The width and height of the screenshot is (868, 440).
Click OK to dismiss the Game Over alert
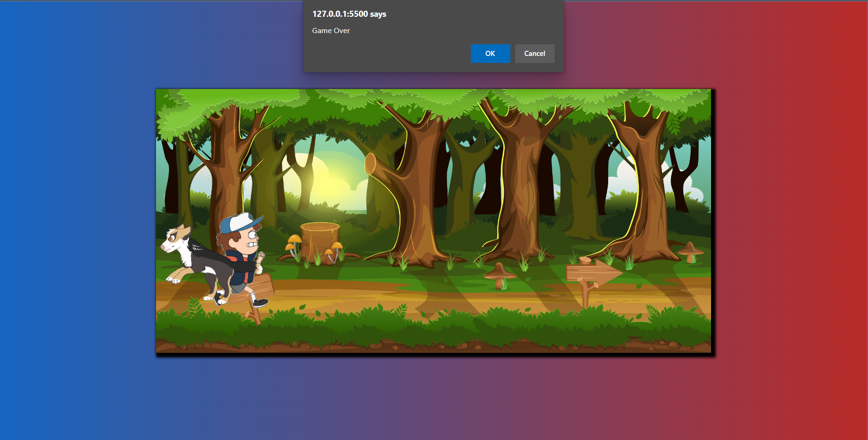click(490, 54)
